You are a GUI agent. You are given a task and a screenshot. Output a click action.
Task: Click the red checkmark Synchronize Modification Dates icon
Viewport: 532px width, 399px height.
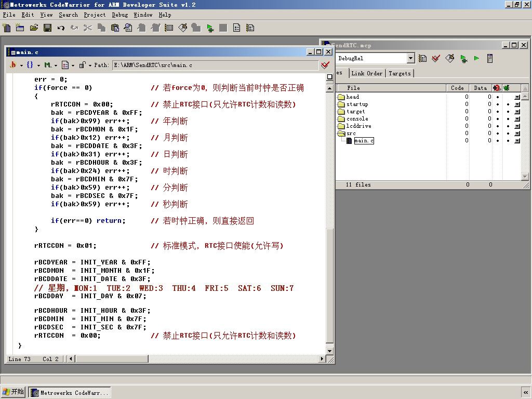point(436,59)
